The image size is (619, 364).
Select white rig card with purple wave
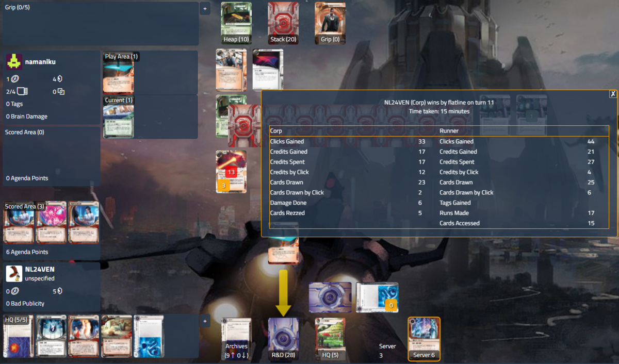pyautogui.click(x=268, y=70)
